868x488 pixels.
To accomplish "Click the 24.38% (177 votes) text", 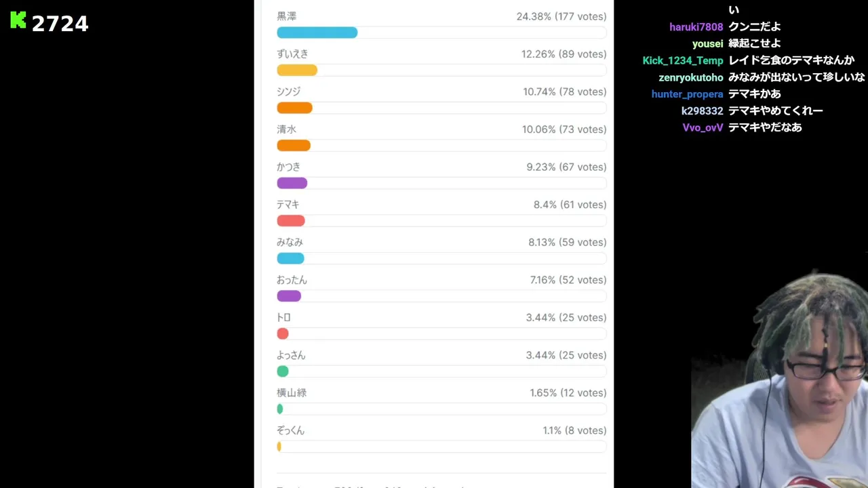I will pyautogui.click(x=561, y=16).
